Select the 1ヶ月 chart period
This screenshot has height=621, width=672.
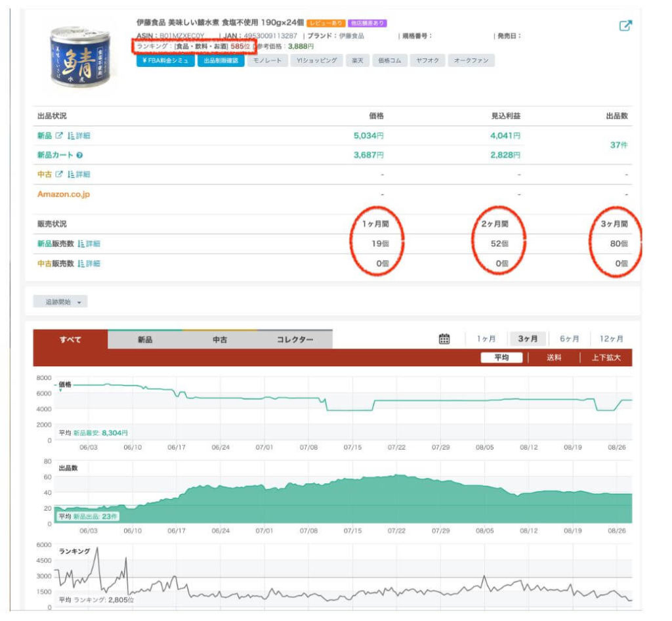(x=486, y=339)
